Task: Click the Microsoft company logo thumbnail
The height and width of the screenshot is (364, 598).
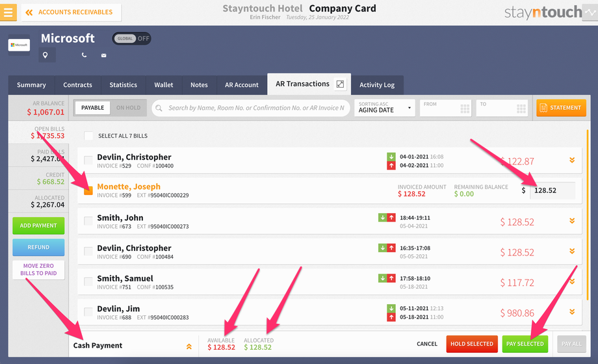Action: (x=19, y=45)
